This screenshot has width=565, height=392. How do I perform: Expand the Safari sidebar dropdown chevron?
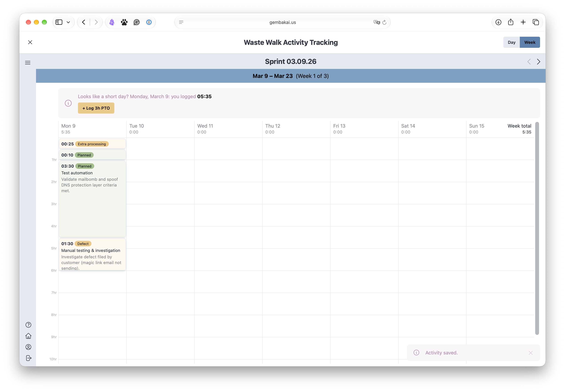(x=68, y=22)
